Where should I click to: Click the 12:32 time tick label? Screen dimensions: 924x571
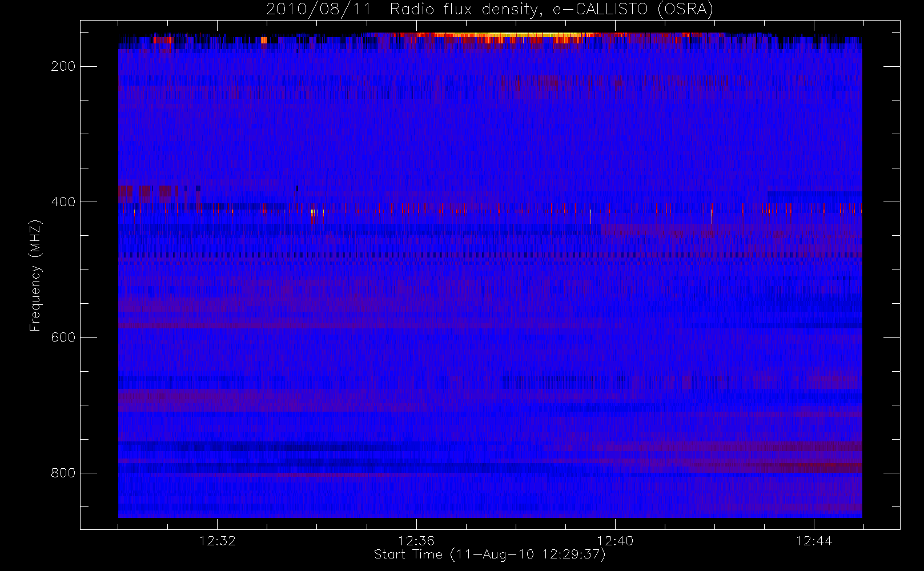point(218,541)
